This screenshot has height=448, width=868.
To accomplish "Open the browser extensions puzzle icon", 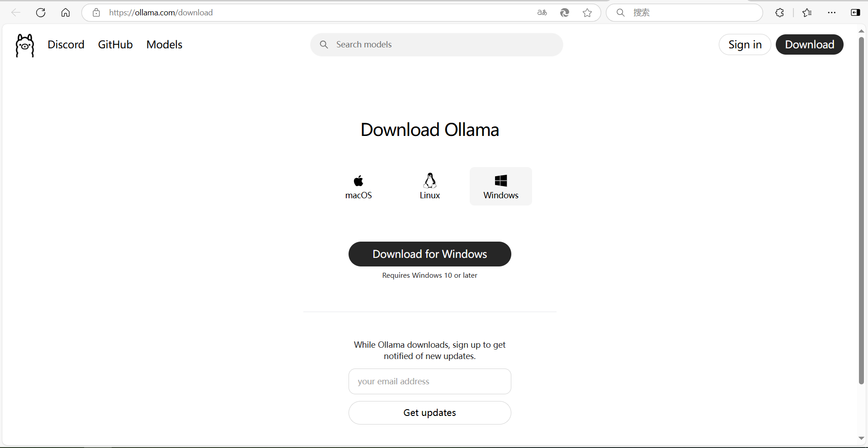I will pos(780,13).
